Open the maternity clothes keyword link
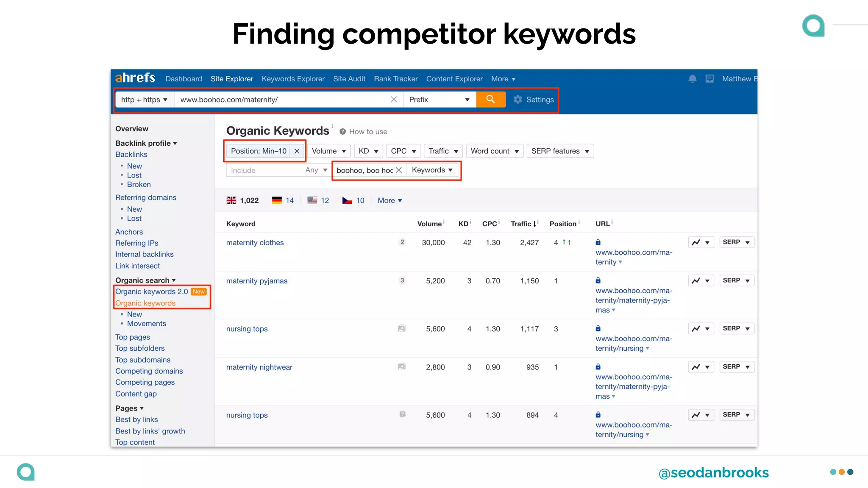The image size is (868, 488). click(255, 243)
